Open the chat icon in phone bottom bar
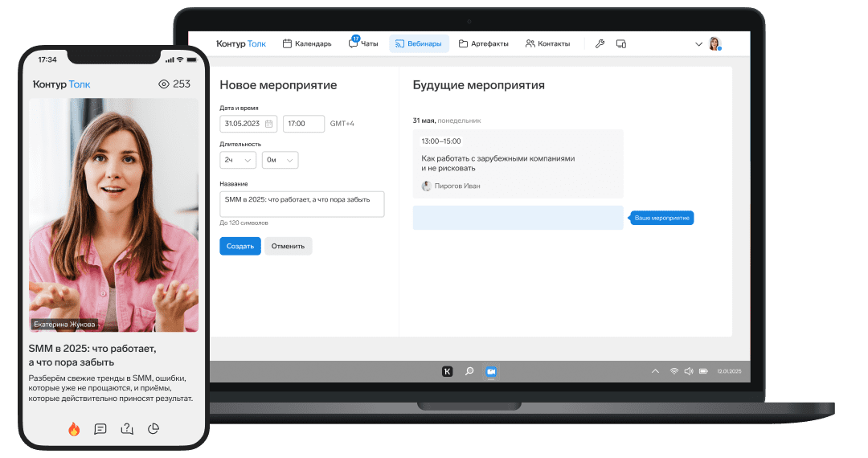 (x=100, y=429)
